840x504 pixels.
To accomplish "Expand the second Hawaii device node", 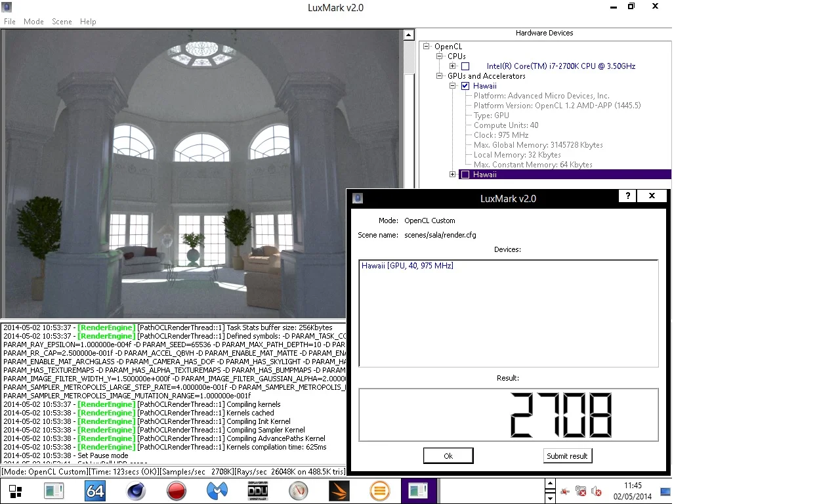I will coord(453,175).
